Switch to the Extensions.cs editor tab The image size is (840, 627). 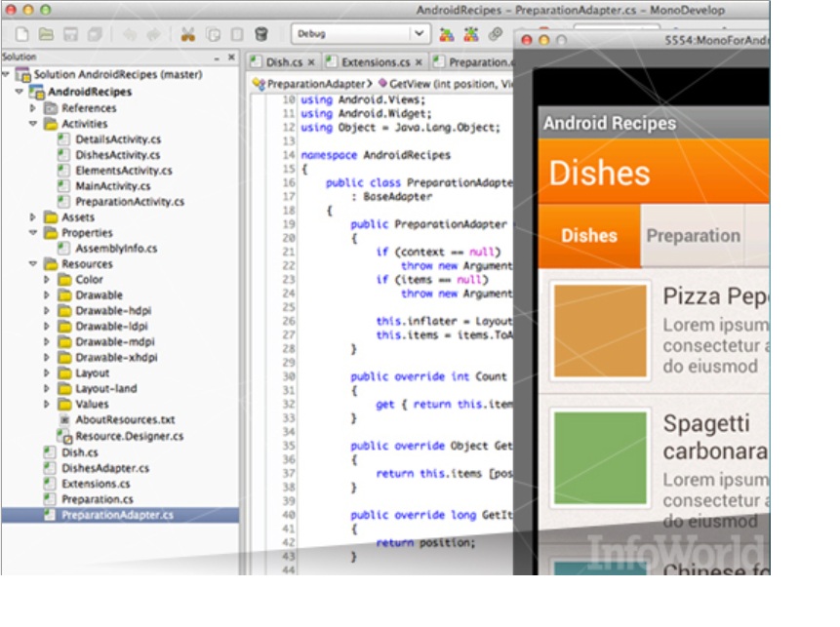coord(375,62)
